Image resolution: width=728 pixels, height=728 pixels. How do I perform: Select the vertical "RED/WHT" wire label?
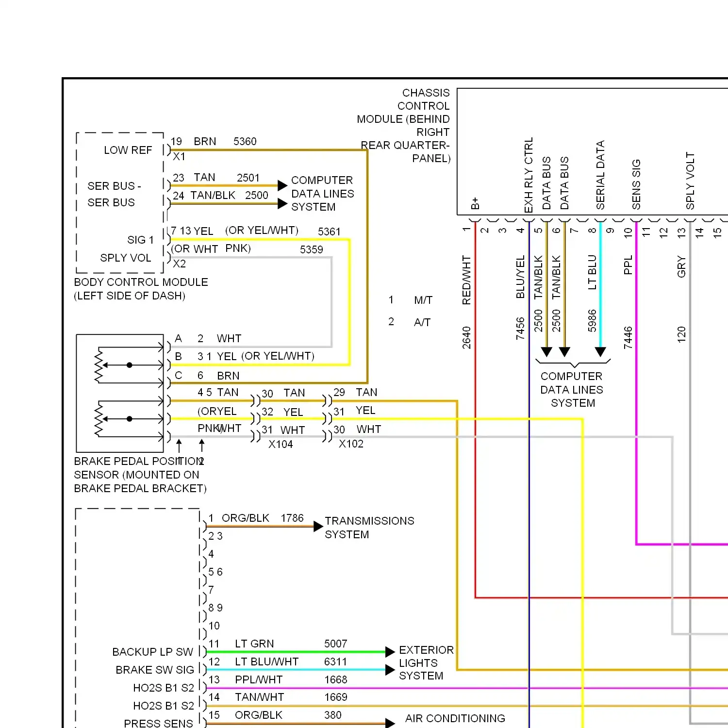(x=466, y=280)
